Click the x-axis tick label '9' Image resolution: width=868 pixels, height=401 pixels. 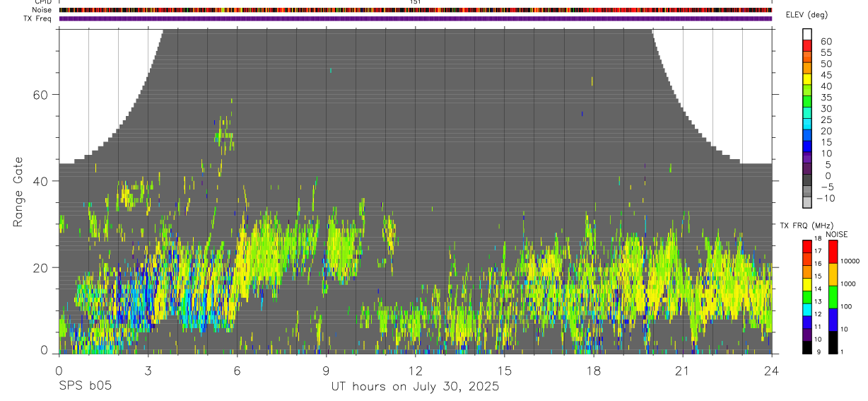[327, 370]
